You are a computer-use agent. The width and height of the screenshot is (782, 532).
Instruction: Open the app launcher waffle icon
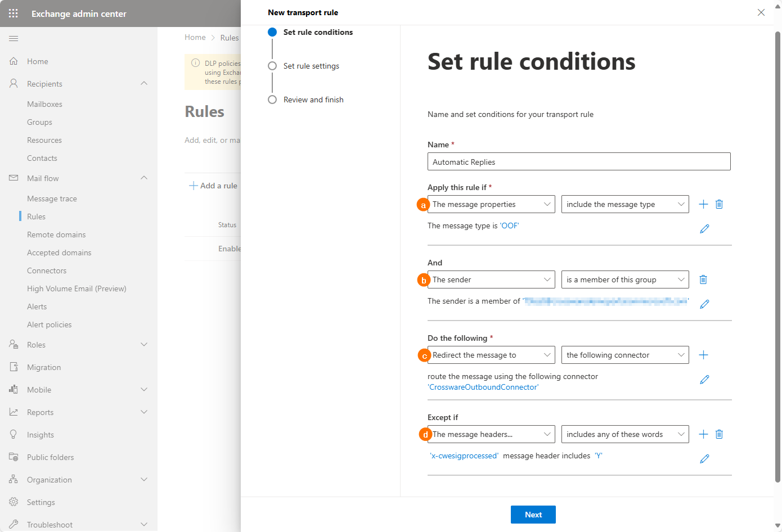click(14, 13)
